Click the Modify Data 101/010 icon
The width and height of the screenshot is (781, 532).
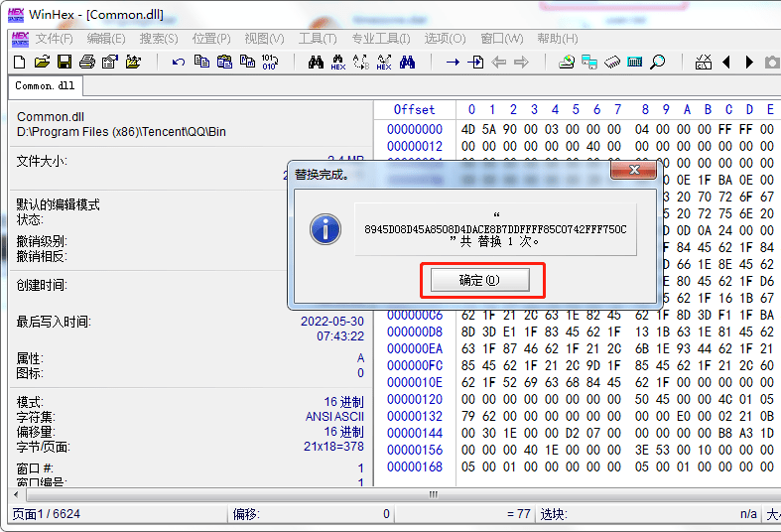point(270,63)
